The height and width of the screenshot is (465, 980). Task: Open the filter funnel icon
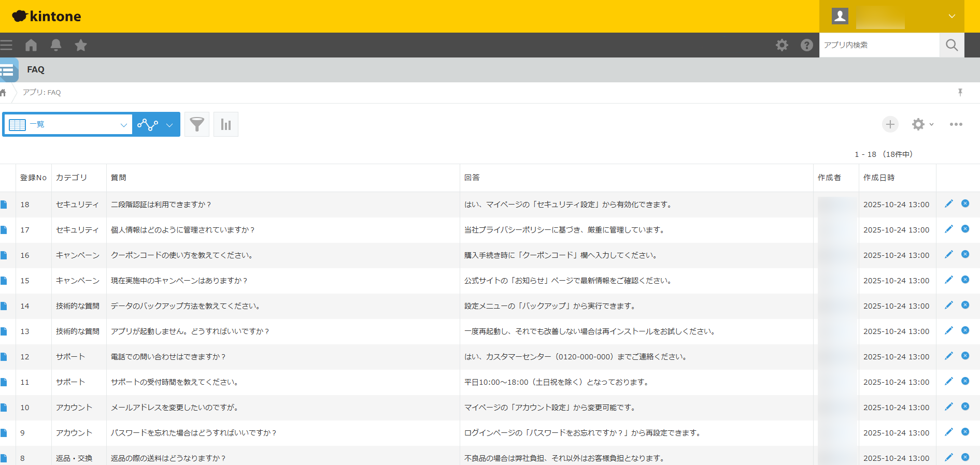[197, 124]
